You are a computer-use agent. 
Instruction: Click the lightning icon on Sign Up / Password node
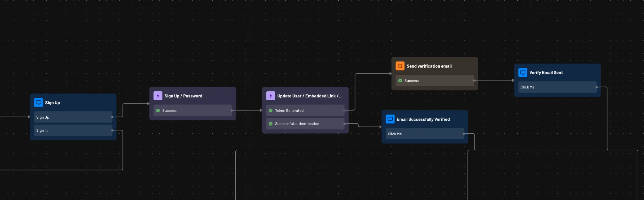[158, 96]
